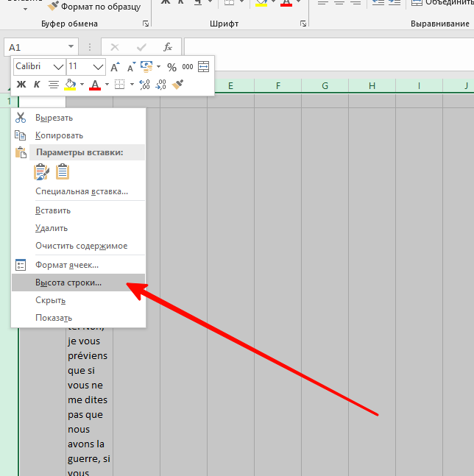Click cell text "avons la"
The image size is (474, 476).
click(x=86, y=444)
